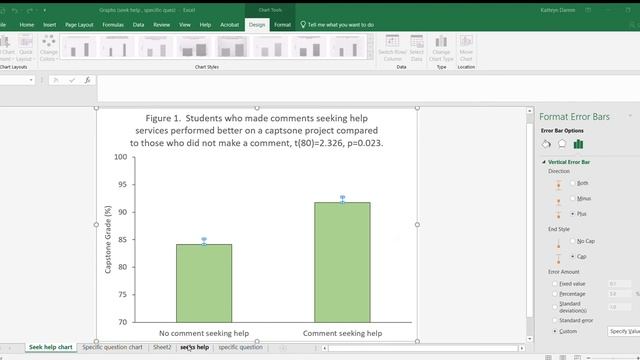
Task: Click the vertical scrollbar down arrow
Action: [x=530, y=338]
